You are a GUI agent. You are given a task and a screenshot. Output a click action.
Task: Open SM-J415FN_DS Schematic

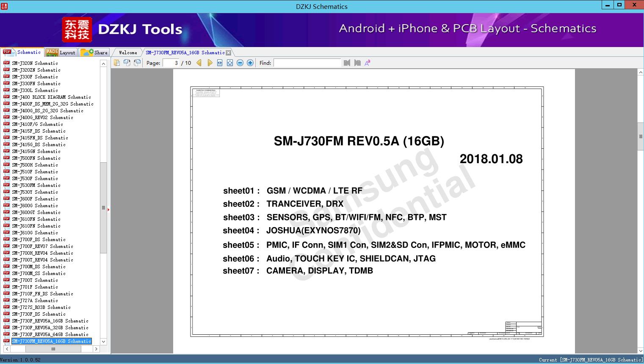[40, 138]
